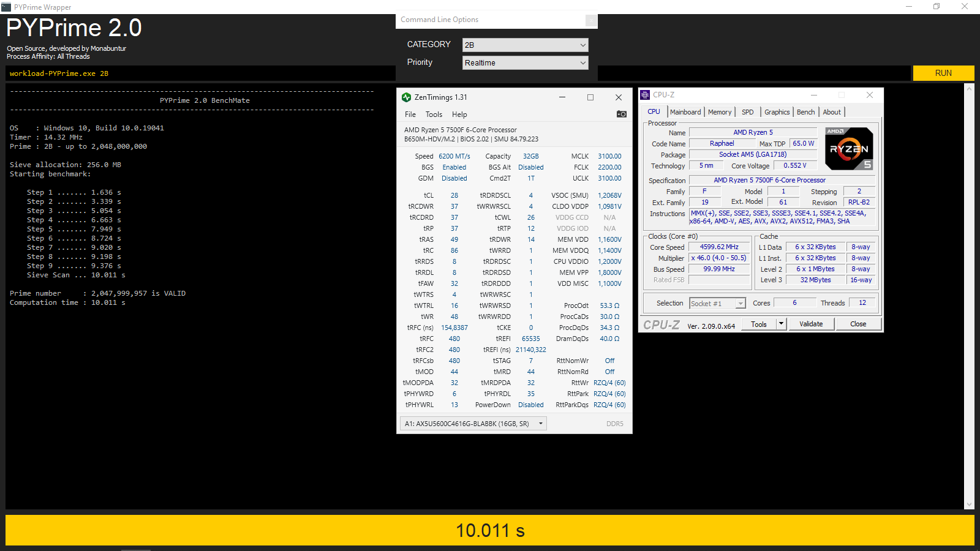Run the PYPrime benchmark
The image size is (980, 551).
[943, 73]
